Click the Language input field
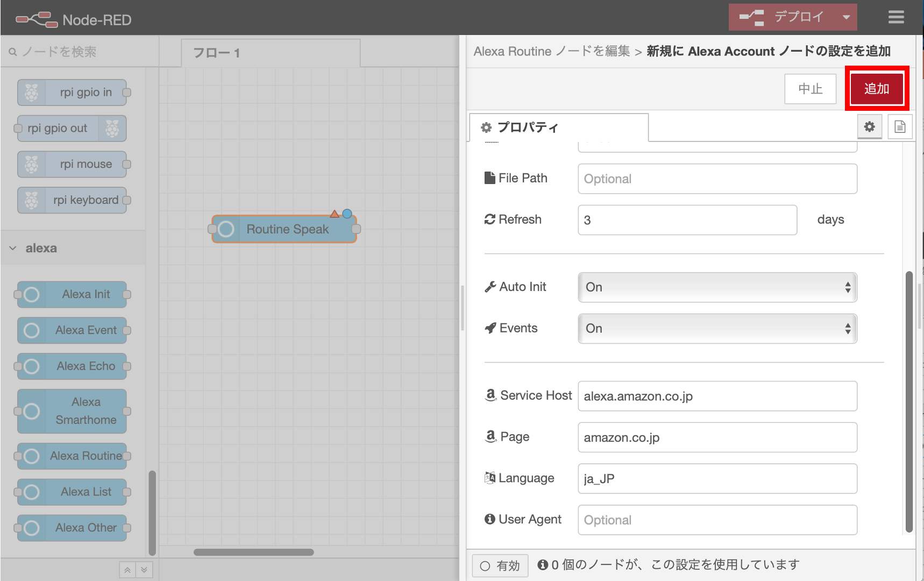Screen dimensions: 924x581 click(717, 479)
